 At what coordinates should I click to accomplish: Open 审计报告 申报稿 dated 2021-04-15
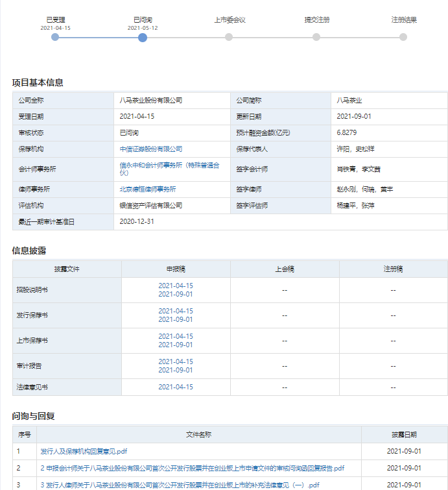point(176,361)
